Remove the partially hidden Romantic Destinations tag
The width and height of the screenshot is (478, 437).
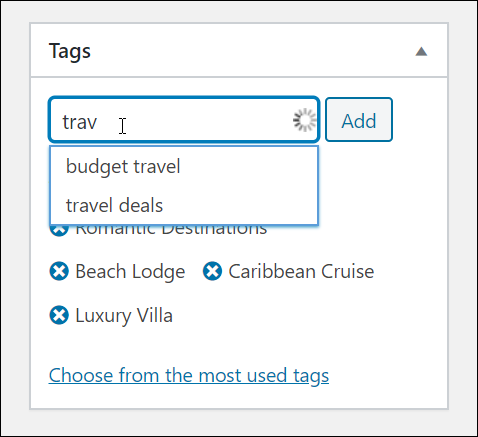[59, 231]
